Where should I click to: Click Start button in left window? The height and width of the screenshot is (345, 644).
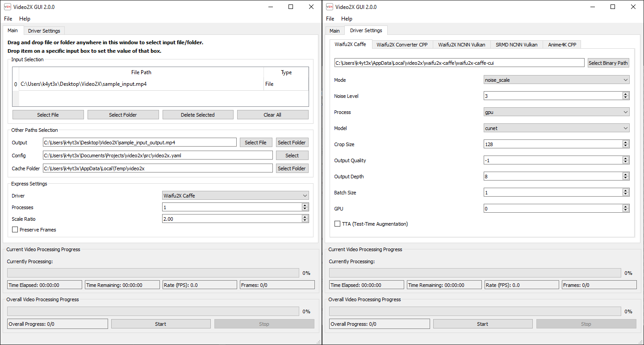click(161, 324)
